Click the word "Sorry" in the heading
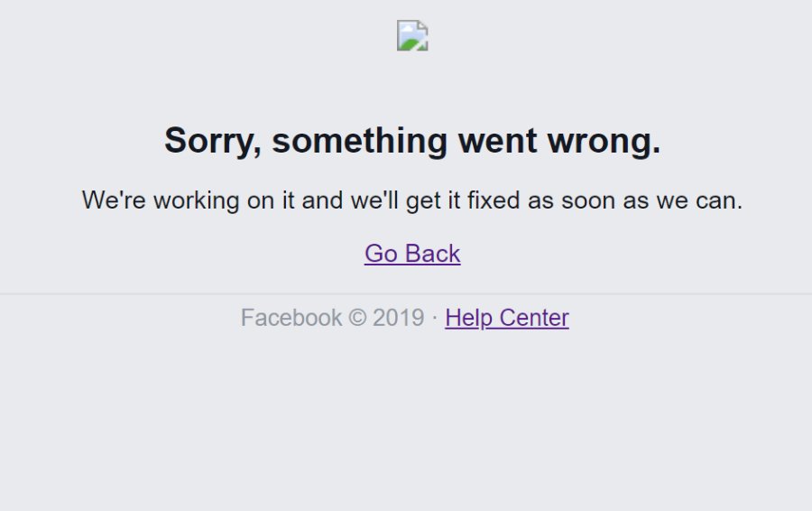The image size is (812, 511). click(x=211, y=141)
